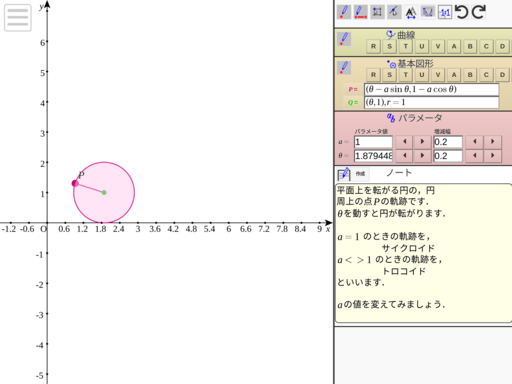Increase θ step size with right arrow

[x=492, y=156]
